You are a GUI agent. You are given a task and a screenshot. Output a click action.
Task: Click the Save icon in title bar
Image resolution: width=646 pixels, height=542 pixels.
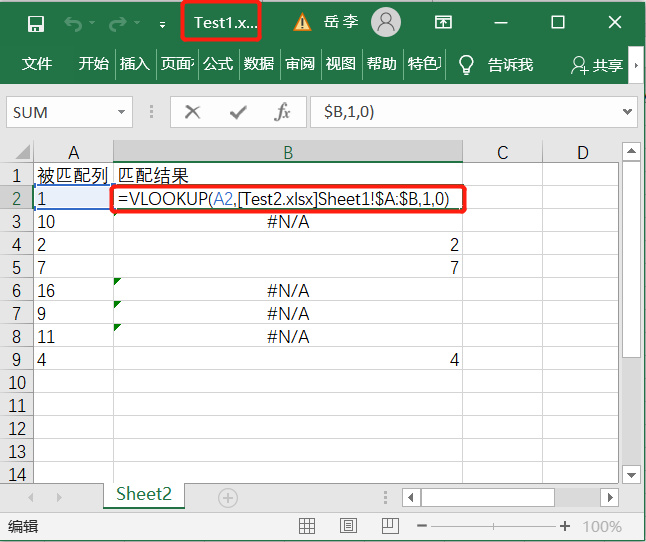36,24
